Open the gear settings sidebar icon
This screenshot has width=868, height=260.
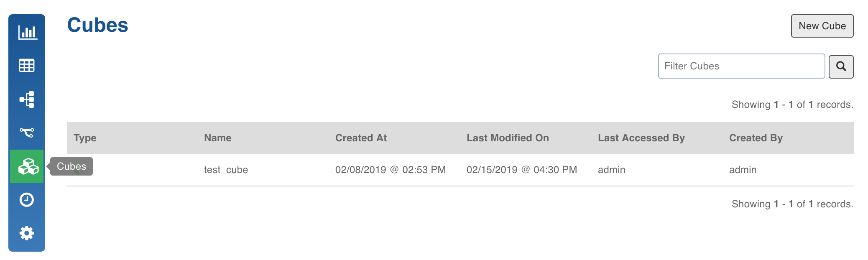click(x=27, y=233)
